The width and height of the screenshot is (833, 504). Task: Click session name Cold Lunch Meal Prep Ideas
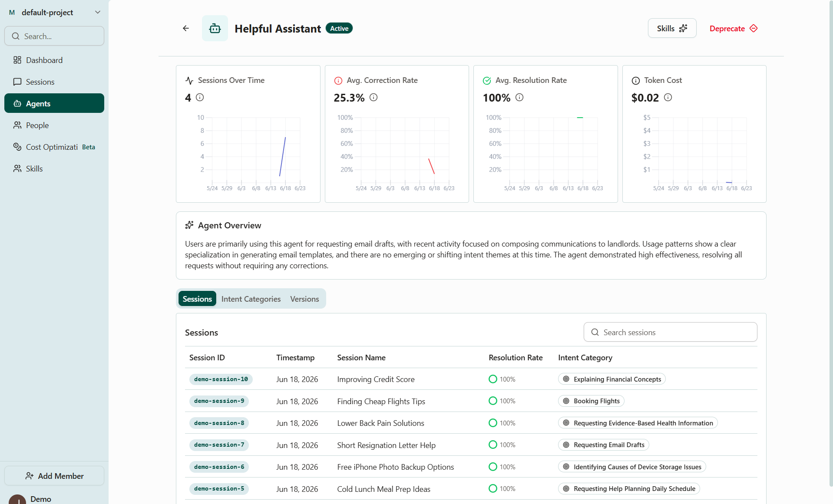[383, 489]
